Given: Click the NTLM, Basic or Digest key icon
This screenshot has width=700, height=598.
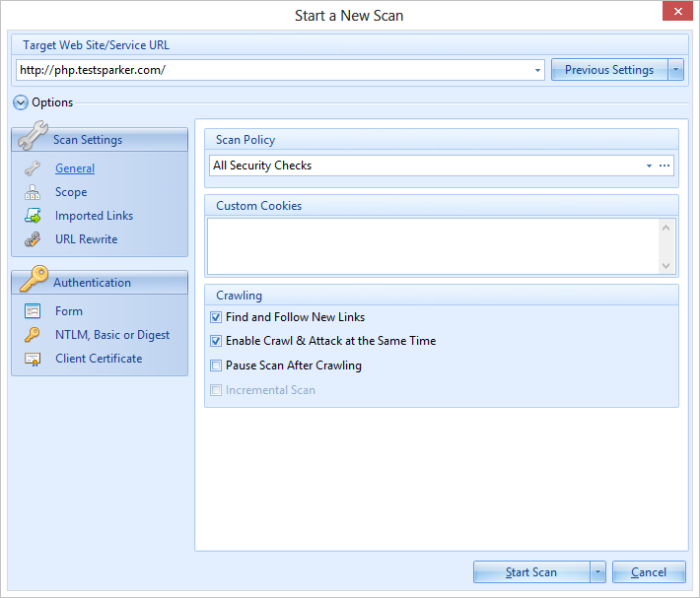Looking at the screenshot, I should pos(33,335).
